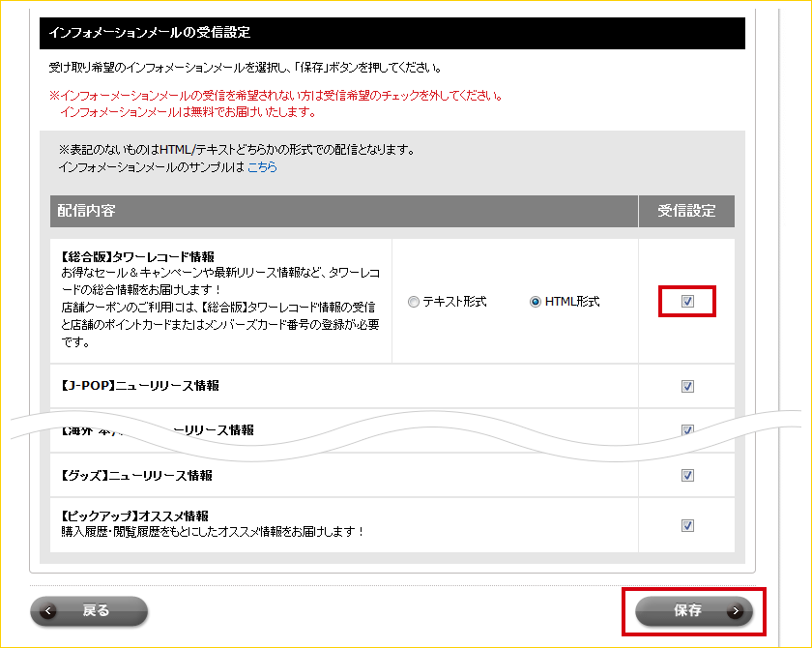Choose the HTML形式 radio button

tap(536, 302)
